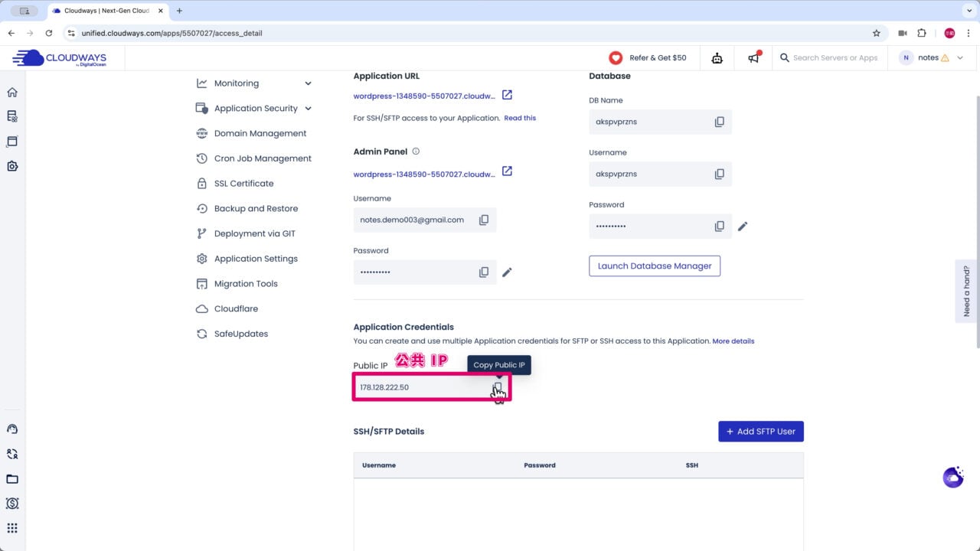Open the announcements megaphone notifications
The width and height of the screenshot is (980, 551).
pyautogui.click(x=753, y=57)
